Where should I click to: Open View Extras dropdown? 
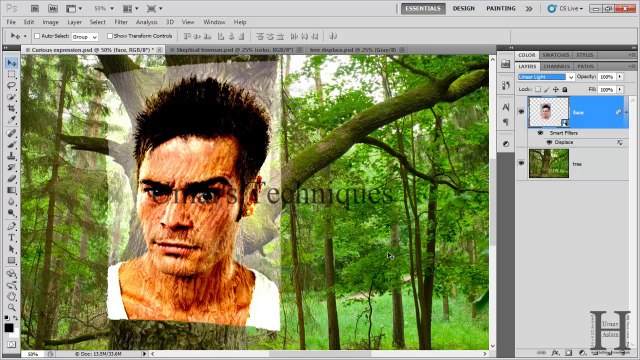pyautogui.click(x=74, y=9)
